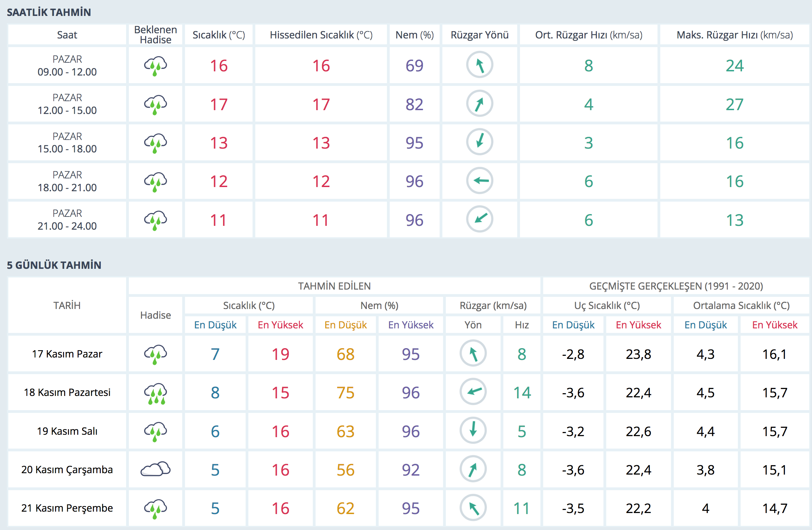This screenshot has height=530, width=812.
Task: Click the Maks. Rüzgar Hızı header
Action: click(734, 35)
